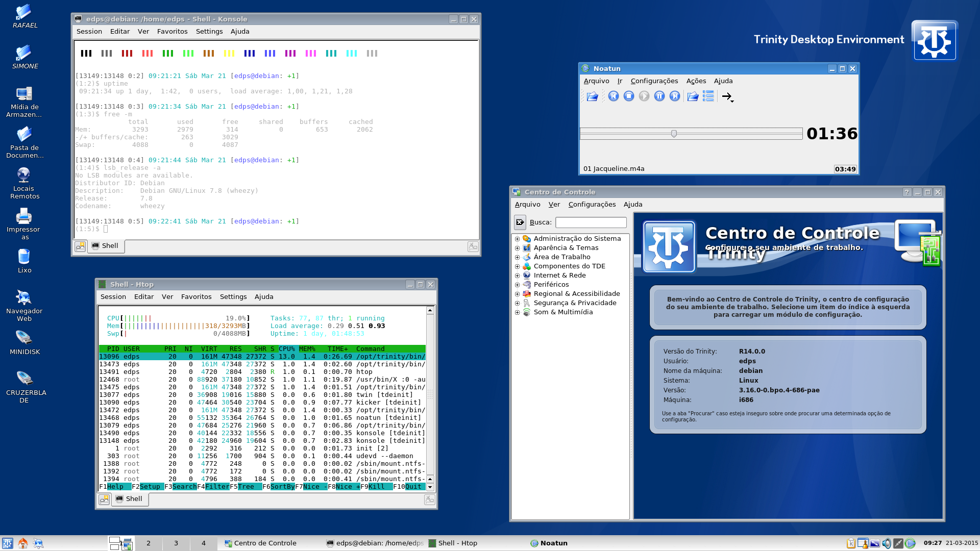Image resolution: width=980 pixels, height=551 pixels.
Task: Expand Aparência & Temas category
Action: coord(517,248)
